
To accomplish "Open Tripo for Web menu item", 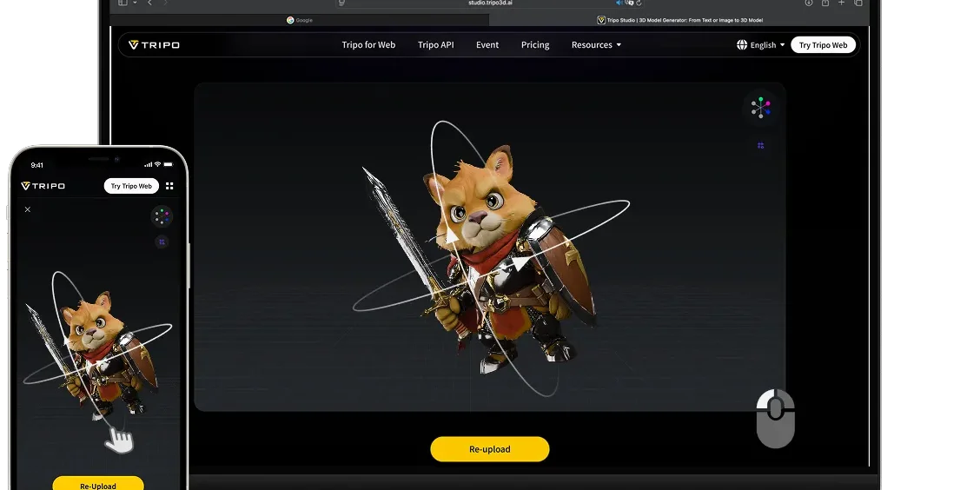I will point(368,45).
